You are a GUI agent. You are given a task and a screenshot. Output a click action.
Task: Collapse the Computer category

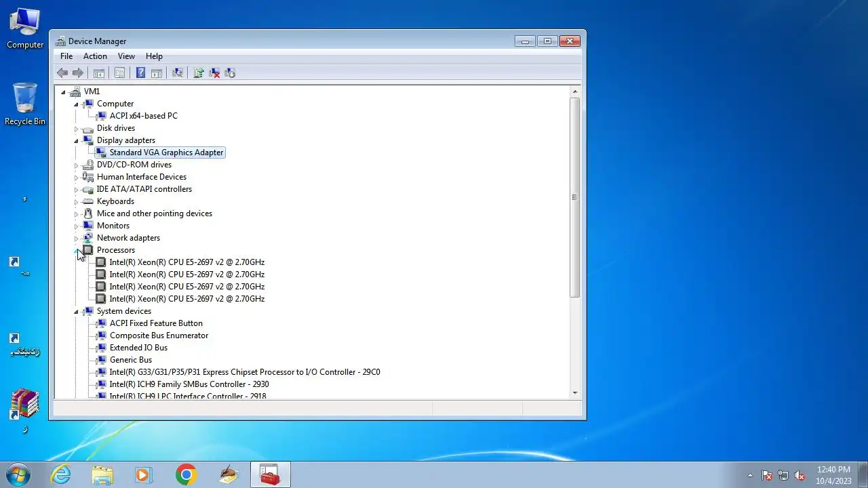[76, 104]
